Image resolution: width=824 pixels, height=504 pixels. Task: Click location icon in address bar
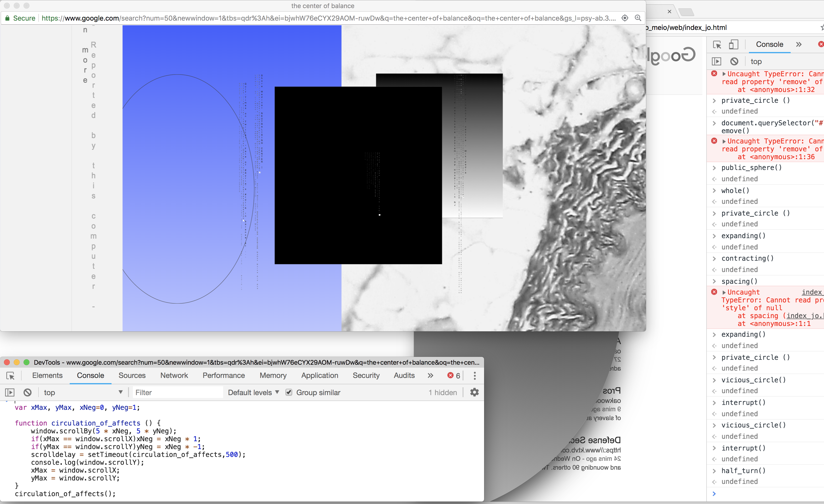[x=624, y=18]
